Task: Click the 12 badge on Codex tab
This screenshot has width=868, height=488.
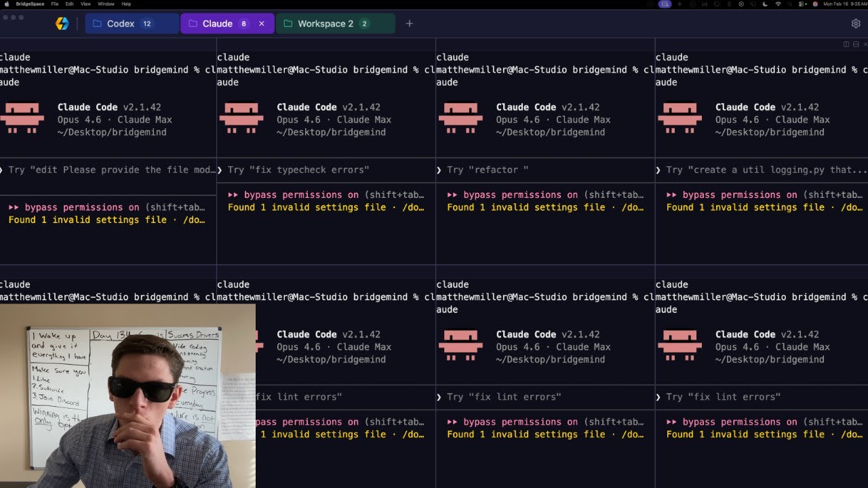Action: coord(147,24)
